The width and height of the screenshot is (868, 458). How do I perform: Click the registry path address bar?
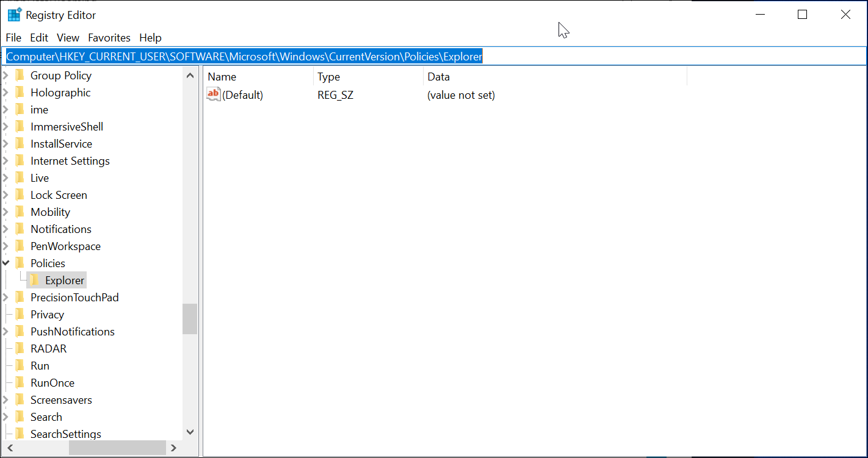[434, 57]
